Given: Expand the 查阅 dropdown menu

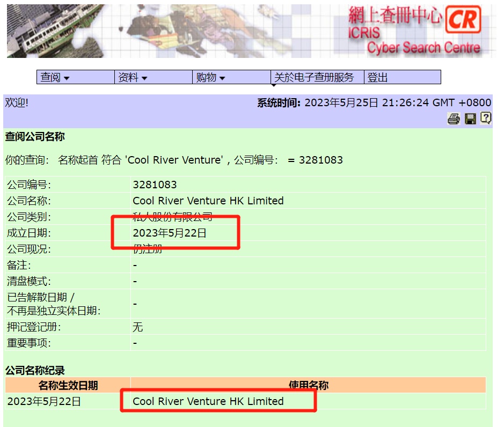Looking at the screenshot, I should (x=76, y=77).
